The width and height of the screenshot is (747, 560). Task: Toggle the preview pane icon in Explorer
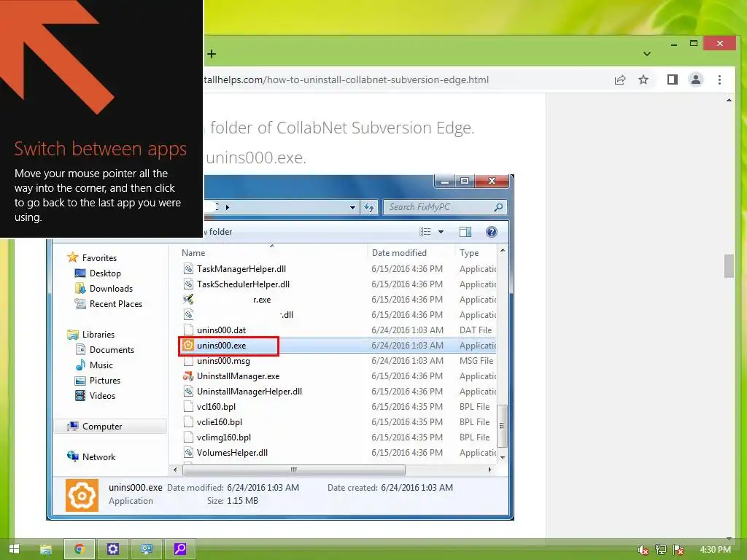coord(465,232)
